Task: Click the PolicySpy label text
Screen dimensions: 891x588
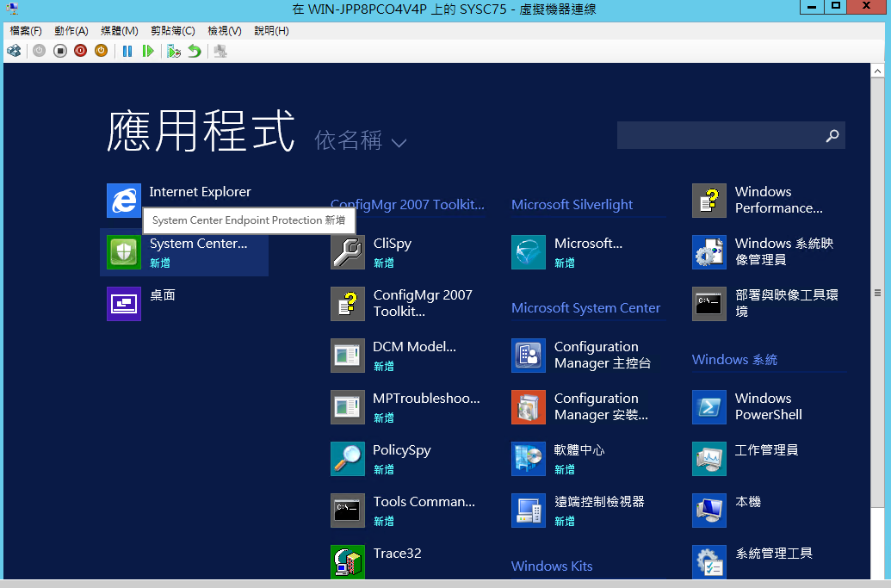Action: pos(402,450)
